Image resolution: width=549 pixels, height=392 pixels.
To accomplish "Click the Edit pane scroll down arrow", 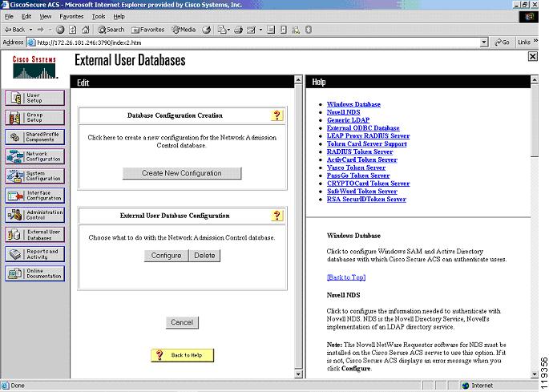I will (298, 374).
